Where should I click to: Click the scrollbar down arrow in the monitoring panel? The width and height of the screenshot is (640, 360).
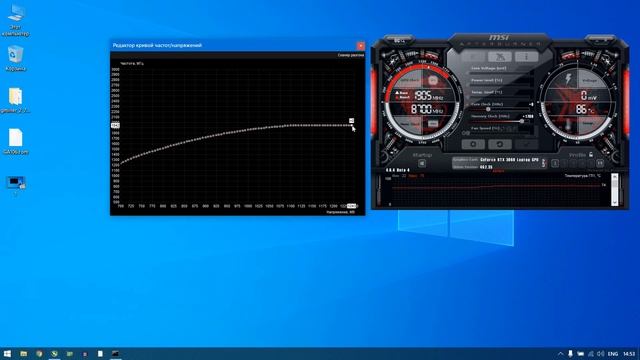614,202
